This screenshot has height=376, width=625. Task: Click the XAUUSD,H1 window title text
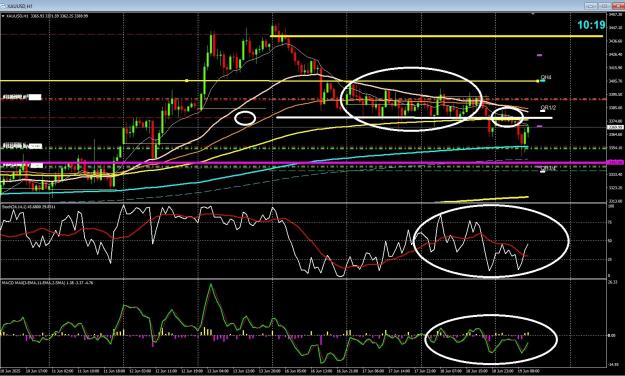point(21,6)
